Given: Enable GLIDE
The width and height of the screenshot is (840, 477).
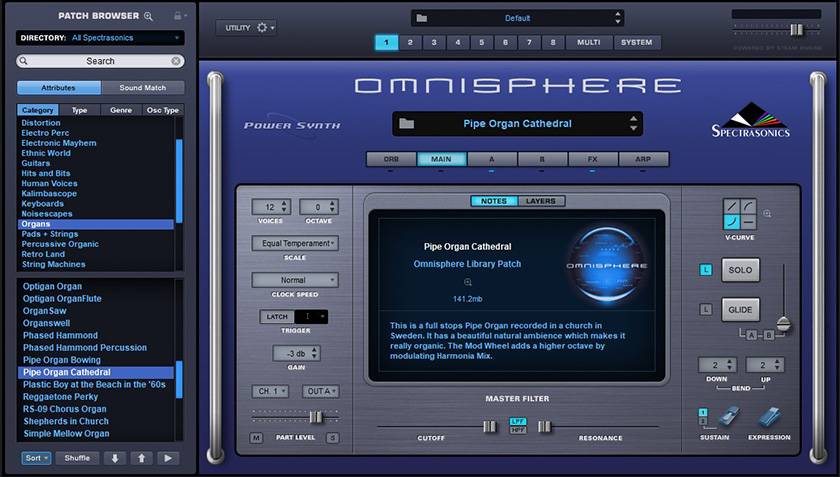Looking at the screenshot, I should point(740,310).
